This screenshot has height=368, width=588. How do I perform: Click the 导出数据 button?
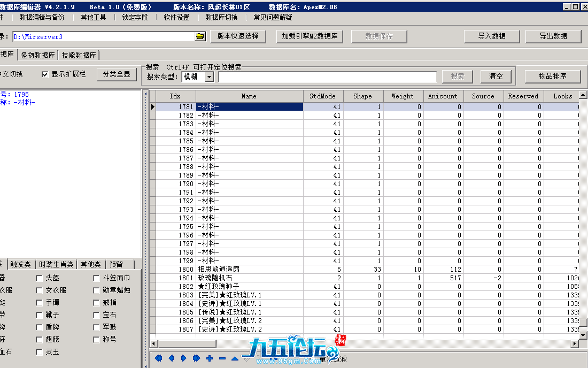point(553,36)
